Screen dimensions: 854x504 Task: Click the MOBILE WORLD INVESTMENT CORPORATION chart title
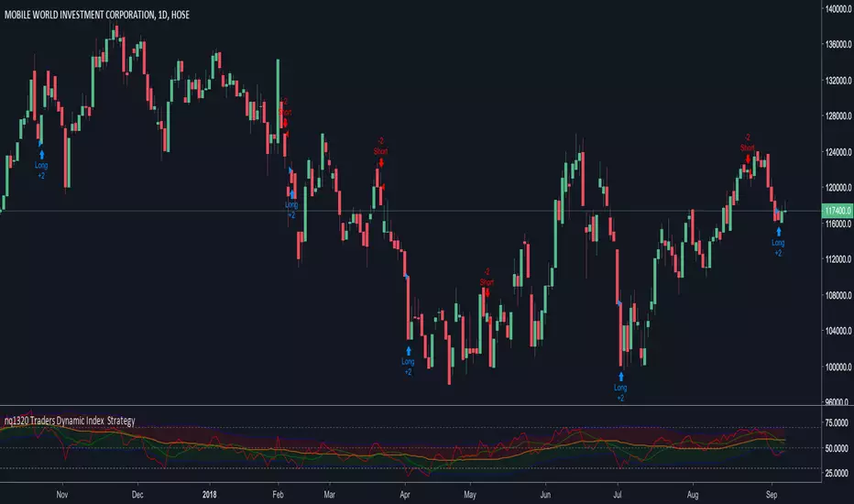[97, 15]
